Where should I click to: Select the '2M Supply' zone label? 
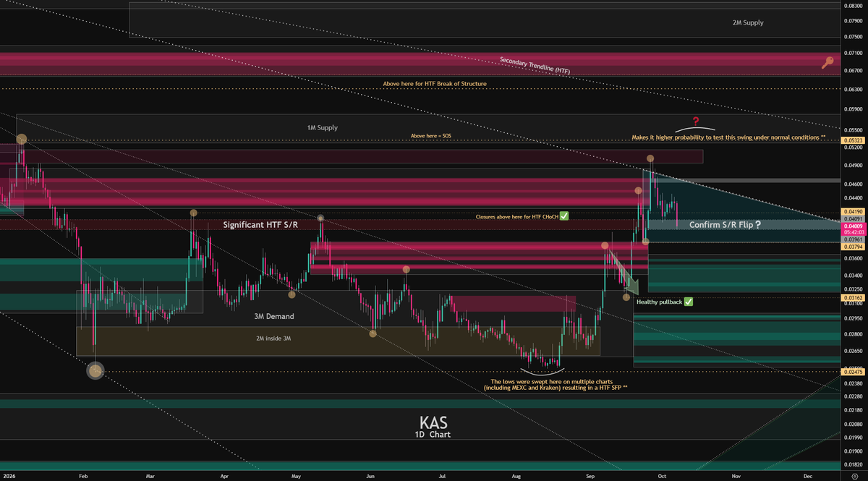(747, 22)
